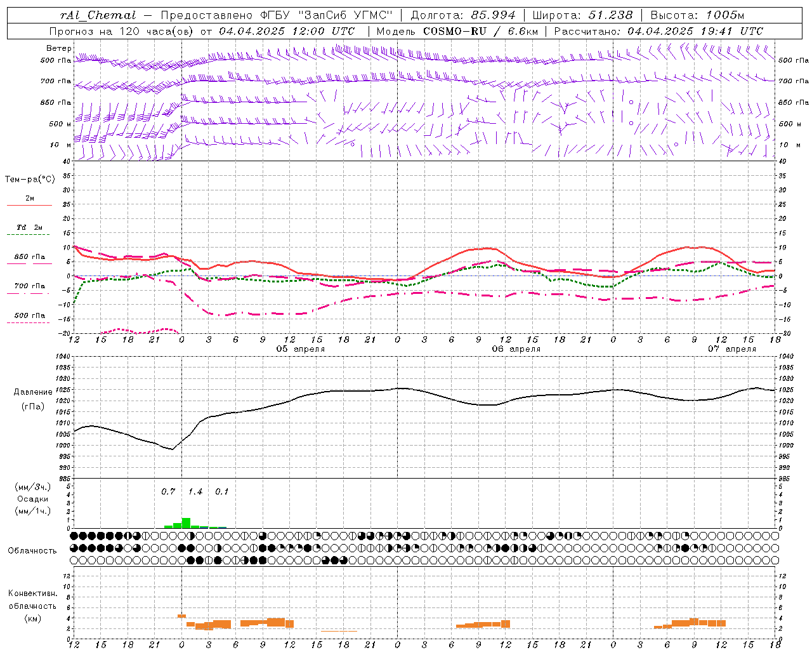
Task: Click the 07 апреля date label
Action: coord(732,349)
